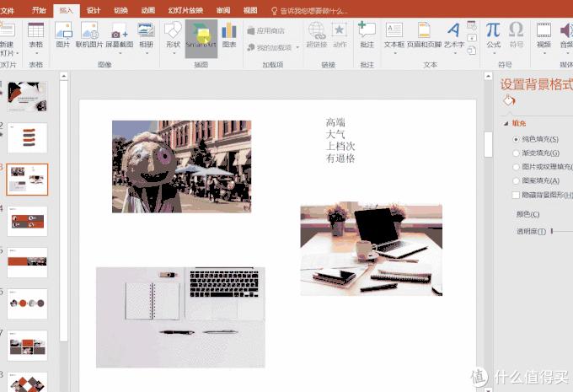
Task: Select slide 4 thumbnail
Action: coord(28,221)
